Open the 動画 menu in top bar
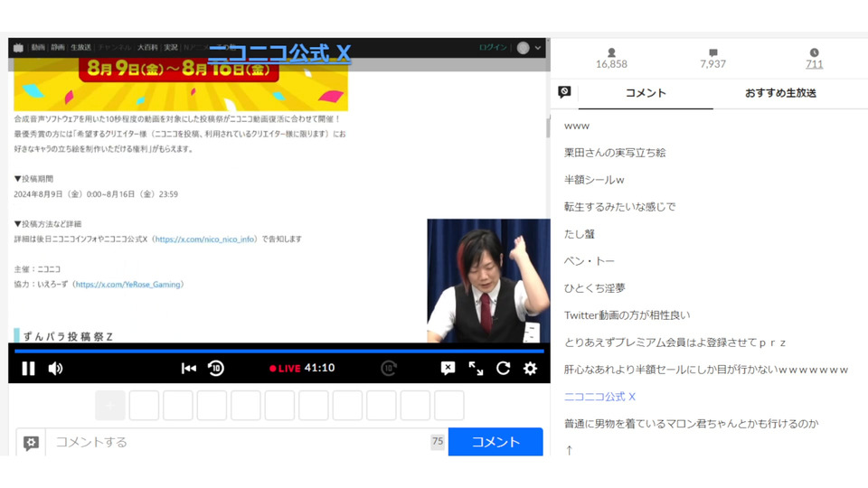The image size is (868, 488). pyautogui.click(x=38, y=48)
